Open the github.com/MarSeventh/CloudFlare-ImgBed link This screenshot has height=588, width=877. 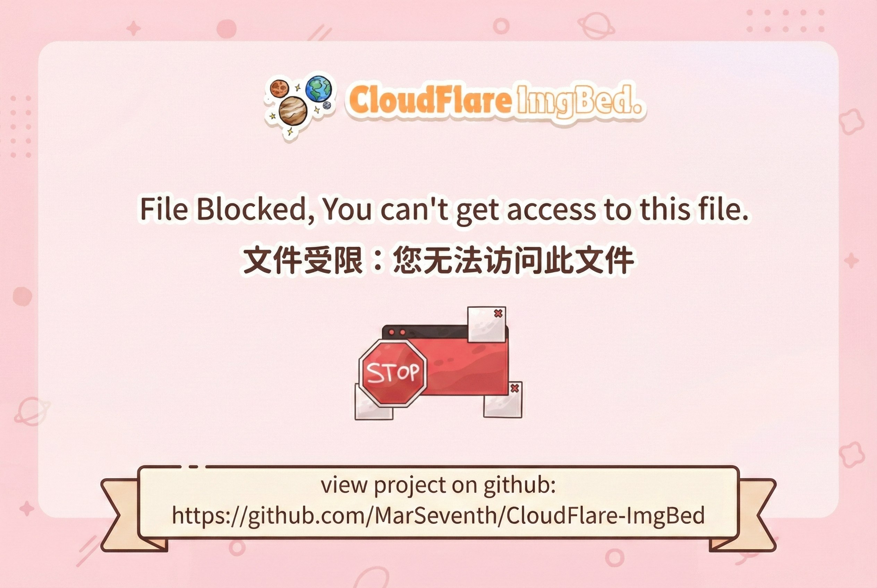[438, 516]
